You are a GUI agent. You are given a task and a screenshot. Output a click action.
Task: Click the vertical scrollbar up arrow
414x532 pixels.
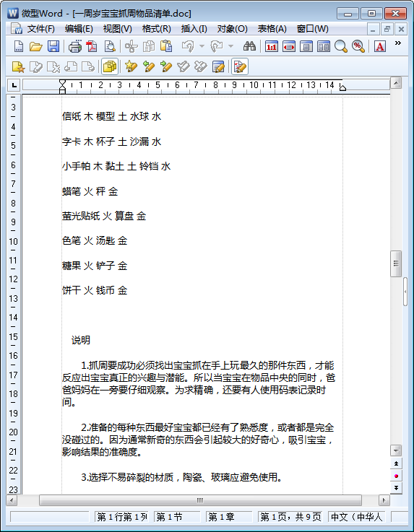[396, 83]
